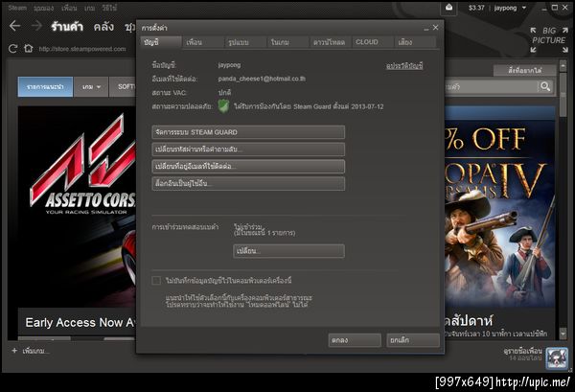The height and width of the screenshot is (392, 575).
Task: Open the account history link
Action: tap(404, 66)
